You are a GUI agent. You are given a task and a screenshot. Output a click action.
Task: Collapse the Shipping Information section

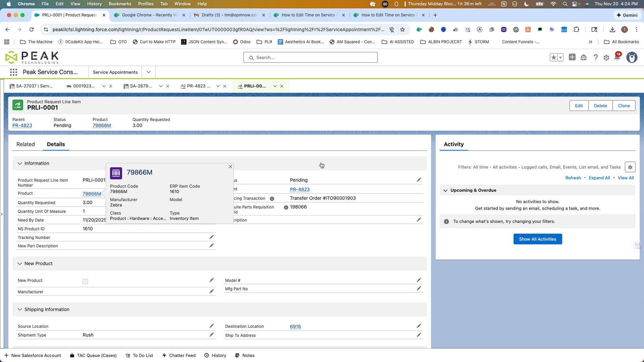[x=20, y=309]
